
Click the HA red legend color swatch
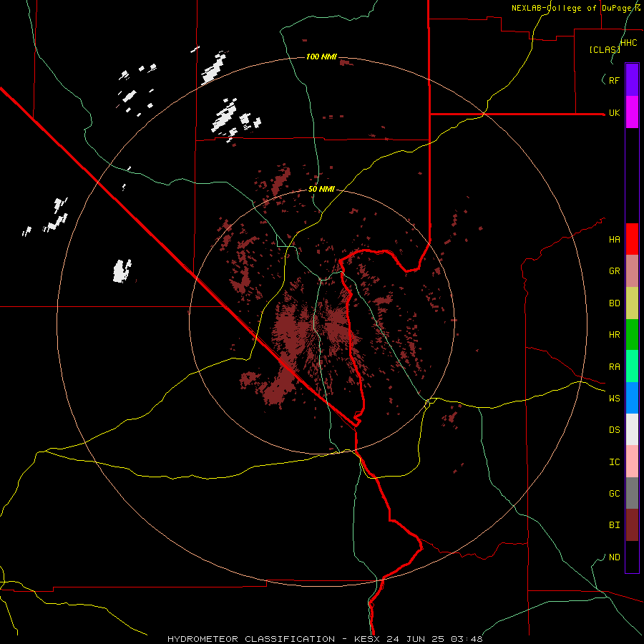pyautogui.click(x=632, y=239)
